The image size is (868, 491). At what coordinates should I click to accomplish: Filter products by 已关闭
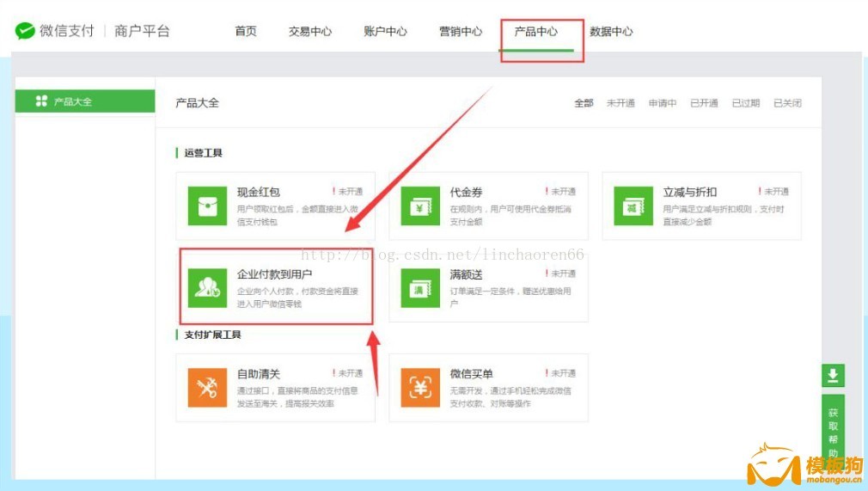click(787, 103)
